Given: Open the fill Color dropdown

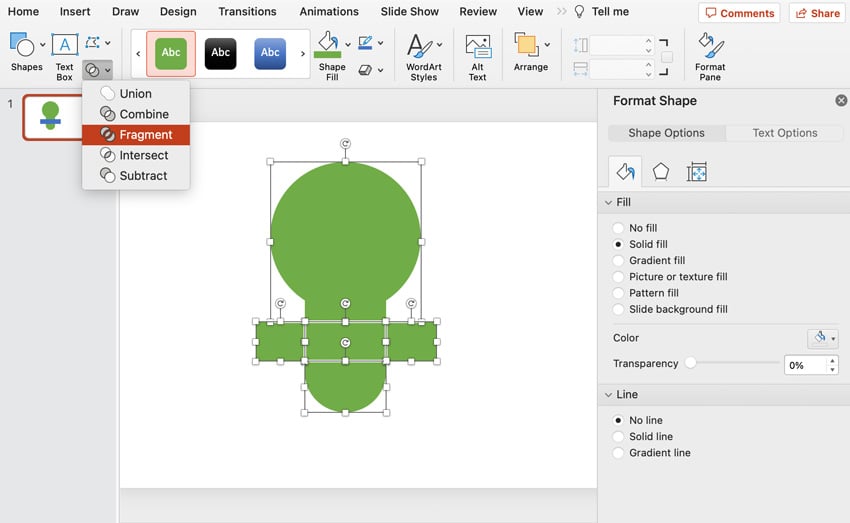Looking at the screenshot, I should tap(822, 338).
